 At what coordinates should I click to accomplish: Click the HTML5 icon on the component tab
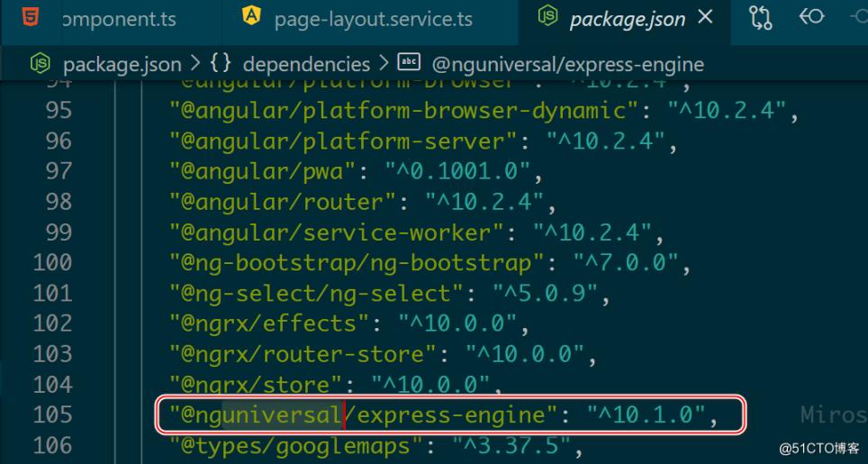pos(31,18)
